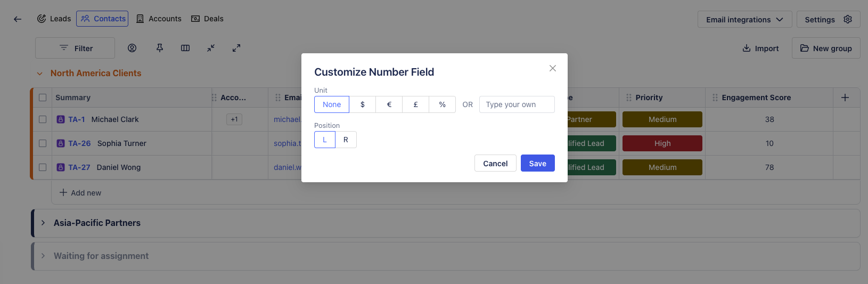The width and height of the screenshot is (868, 284).
Task: Open the user assignee filter icon
Action: click(x=132, y=48)
